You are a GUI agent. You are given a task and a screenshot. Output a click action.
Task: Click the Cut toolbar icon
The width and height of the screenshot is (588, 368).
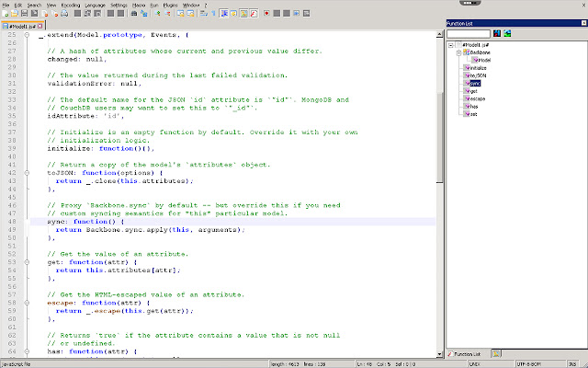pos(77,14)
